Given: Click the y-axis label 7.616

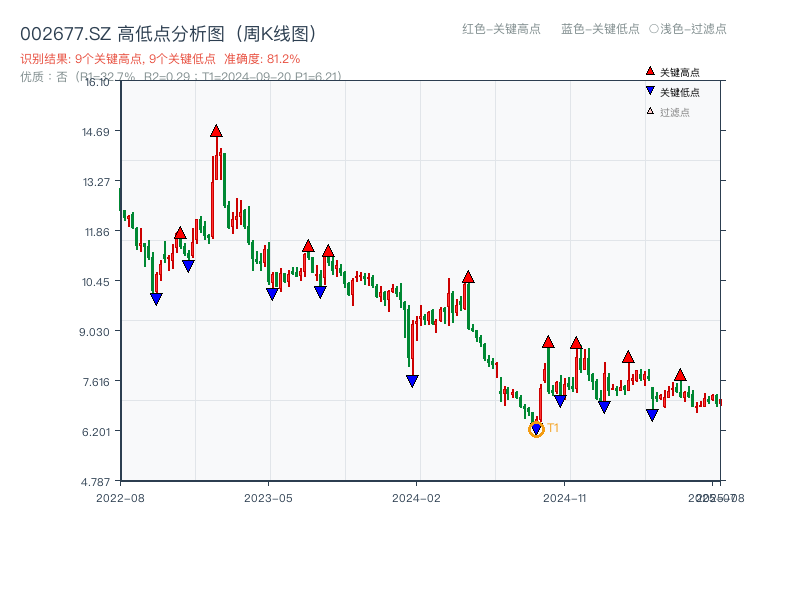Looking at the screenshot, I should tap(96, 382).
